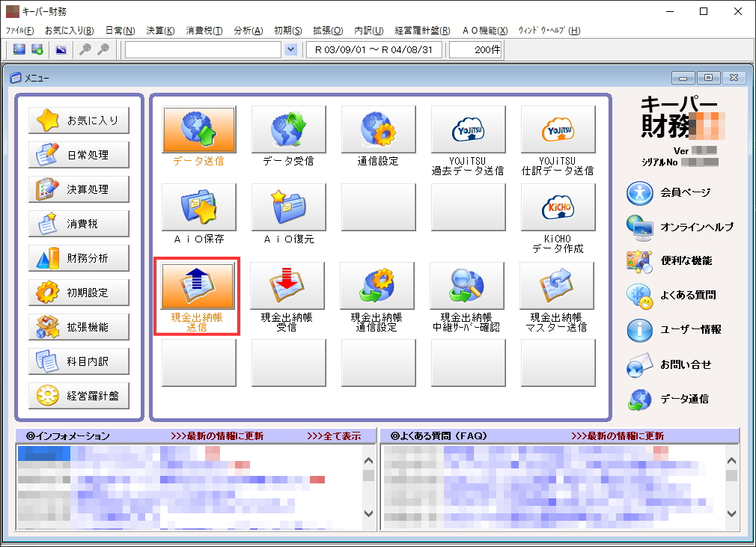Click the 現金出納帳 受信 icon
This screenshot has width=756, height=547.
click(x=287, y=285)
